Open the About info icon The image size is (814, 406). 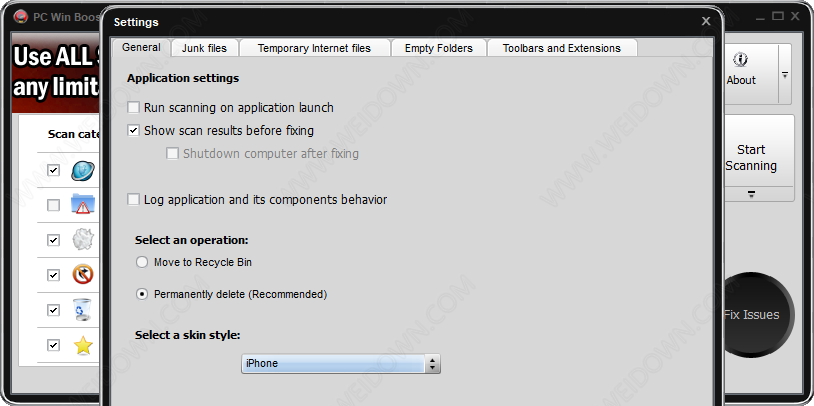(740, 60)
